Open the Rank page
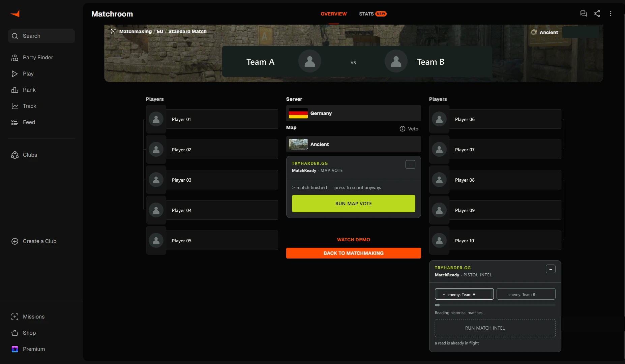 coord(41,90)
